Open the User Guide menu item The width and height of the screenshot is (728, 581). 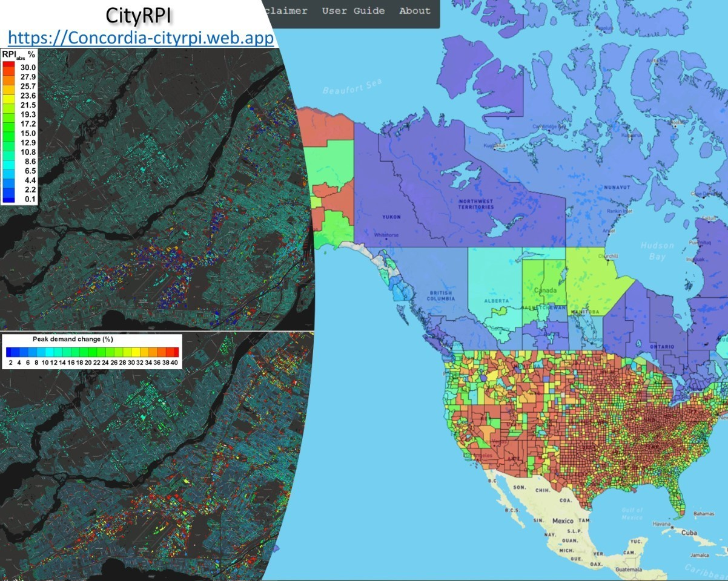click(353, 11)
